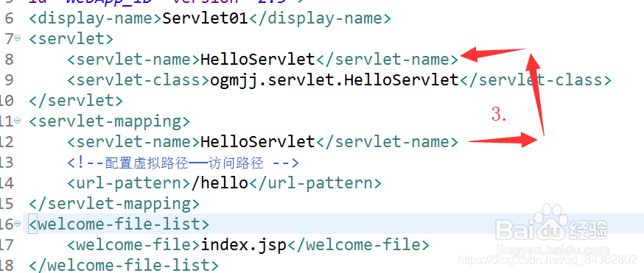Click the opening url-pattern tag
Image resolution: width=644 pixels, height=273 pixels.
130,182
